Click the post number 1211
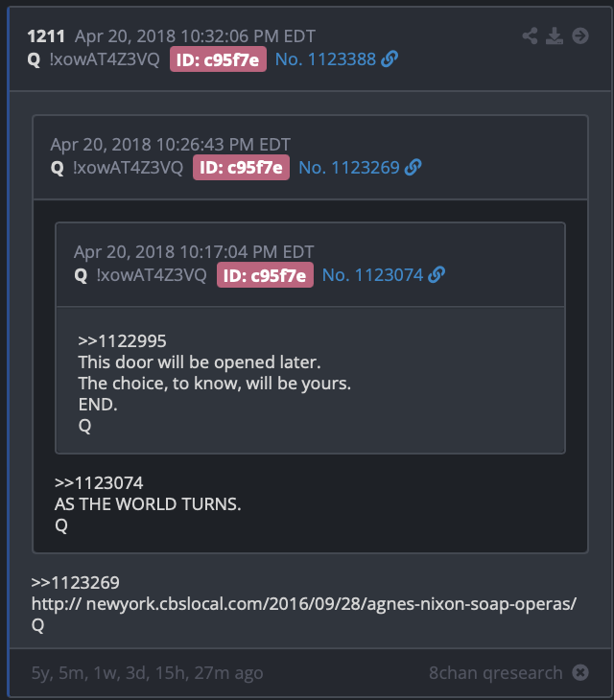The image size is (614, 700). point(46,36)
